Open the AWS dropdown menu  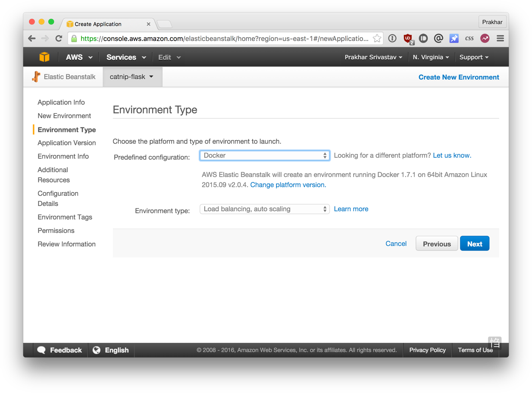(79, 57)
